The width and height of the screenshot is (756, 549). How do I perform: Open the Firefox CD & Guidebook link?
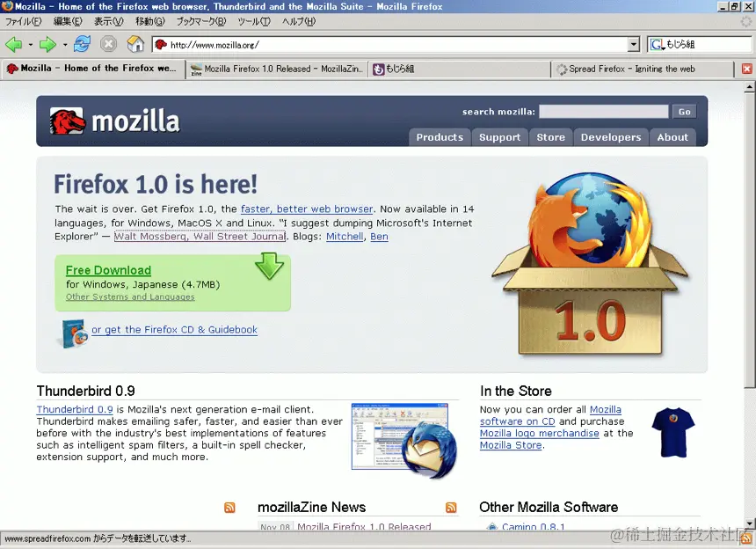[175, 330]
